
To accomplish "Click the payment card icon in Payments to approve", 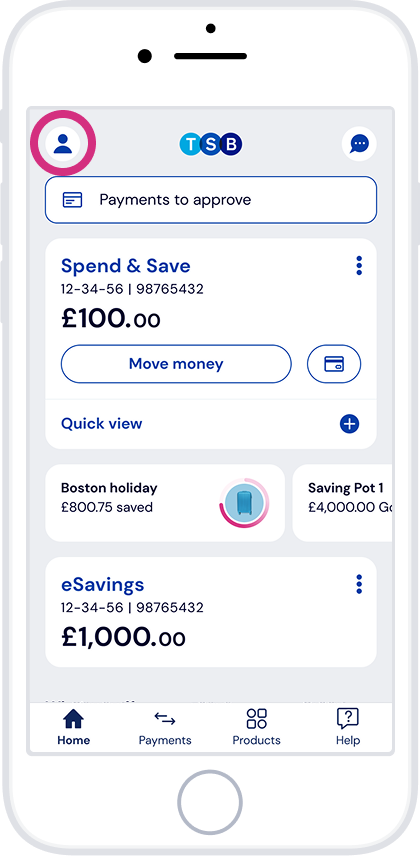I will coord(73,200).
